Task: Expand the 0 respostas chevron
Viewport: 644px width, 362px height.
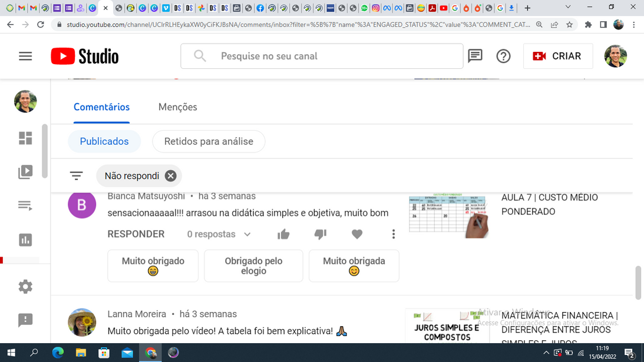Action: coord(247,234)
